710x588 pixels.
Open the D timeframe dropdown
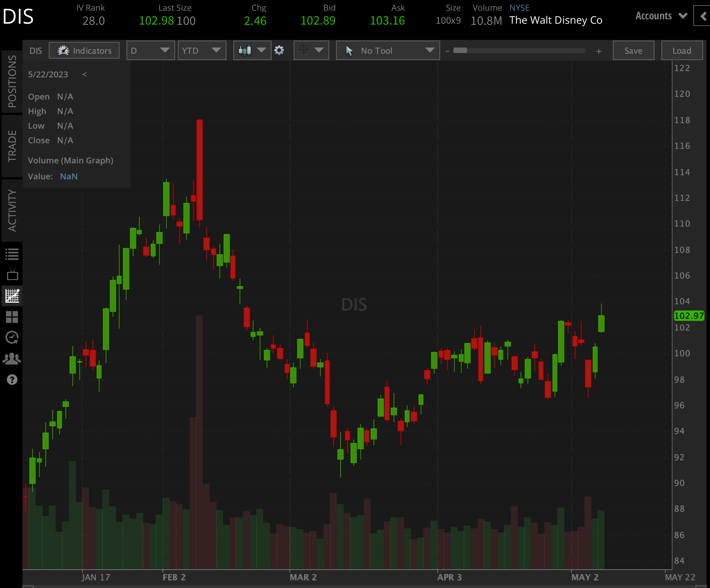(x=150, y=50)
